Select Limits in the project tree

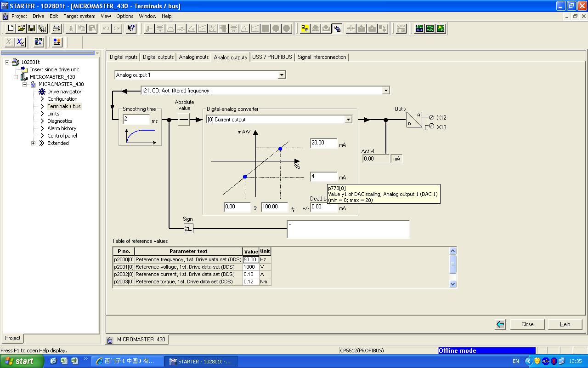pos(53,114)
